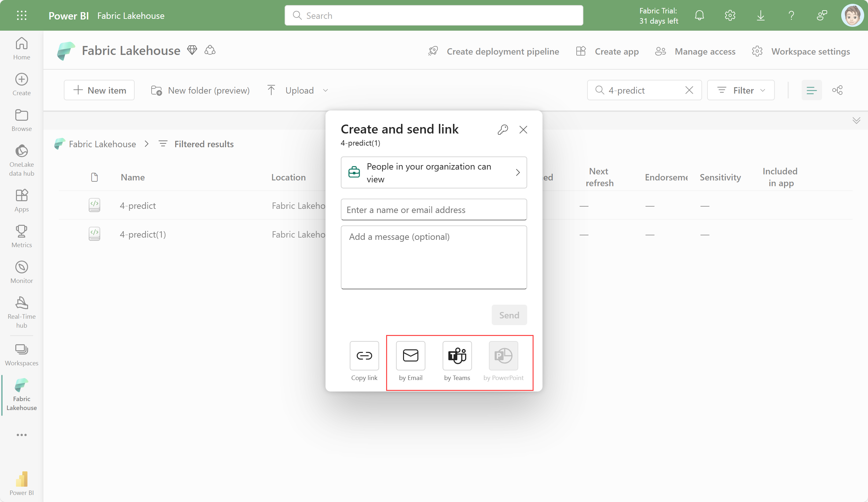Click the Included in app column header
Screen dimensions: 868x502
(x=780, y=177)
